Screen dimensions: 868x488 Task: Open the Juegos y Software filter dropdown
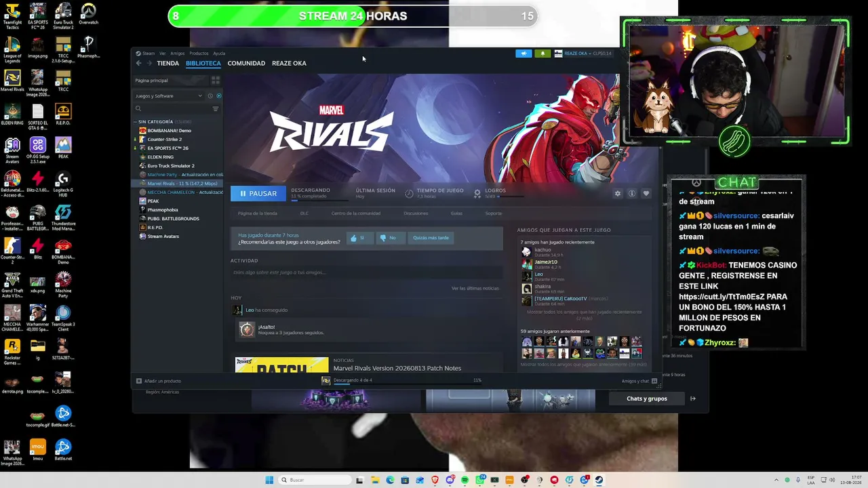168,96
